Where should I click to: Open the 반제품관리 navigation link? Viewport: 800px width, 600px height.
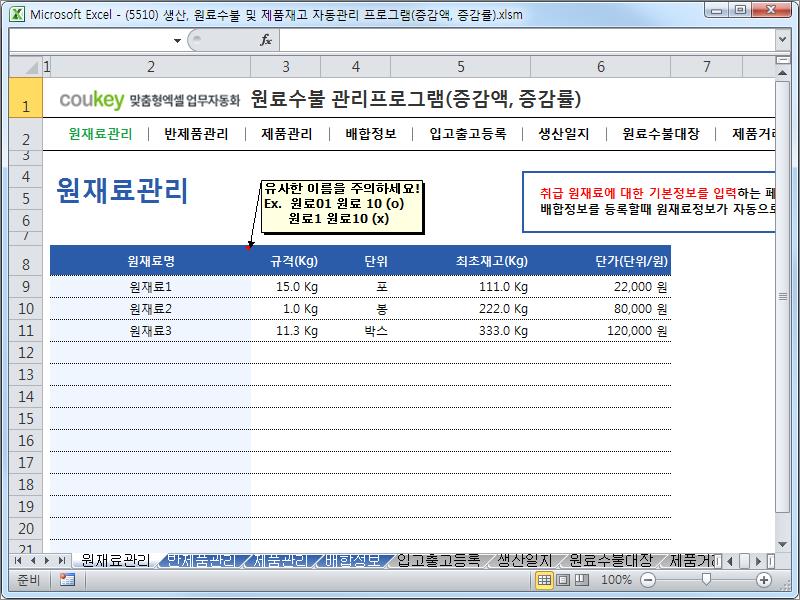tap(196, 134)
